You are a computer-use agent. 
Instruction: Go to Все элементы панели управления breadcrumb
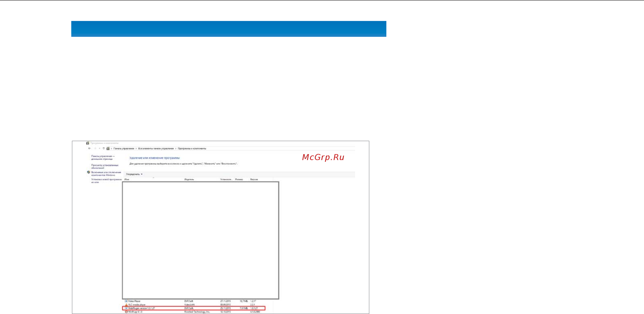click(156, 149)
